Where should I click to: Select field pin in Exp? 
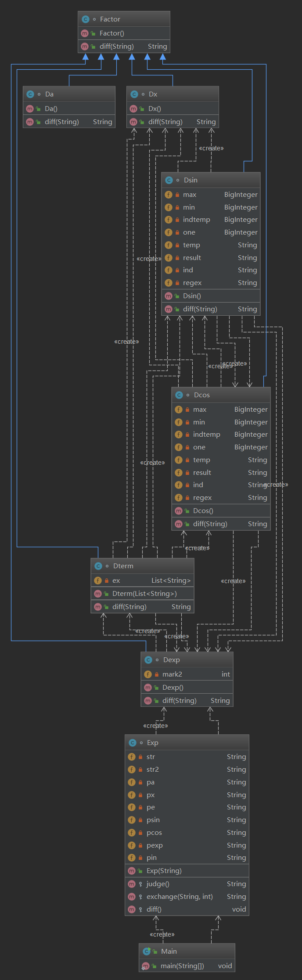pyautogui.click(x=151, y=858)
